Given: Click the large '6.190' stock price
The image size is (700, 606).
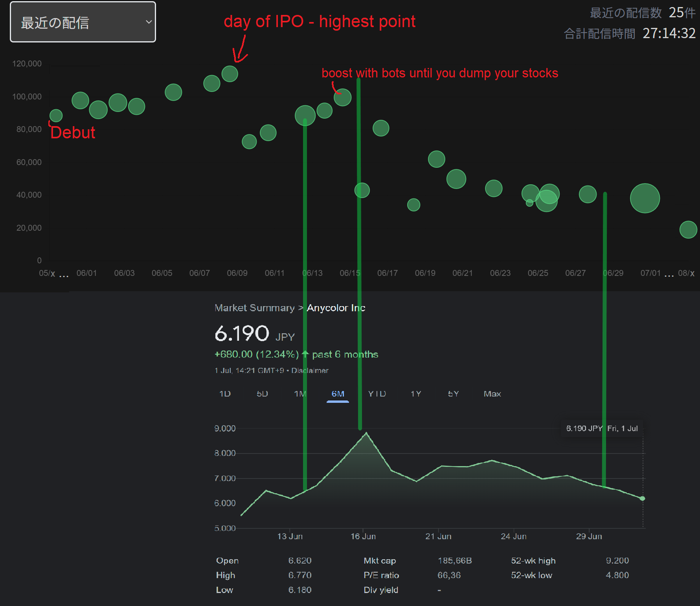Looking at the screenshot, I should [x=242, y=333].
